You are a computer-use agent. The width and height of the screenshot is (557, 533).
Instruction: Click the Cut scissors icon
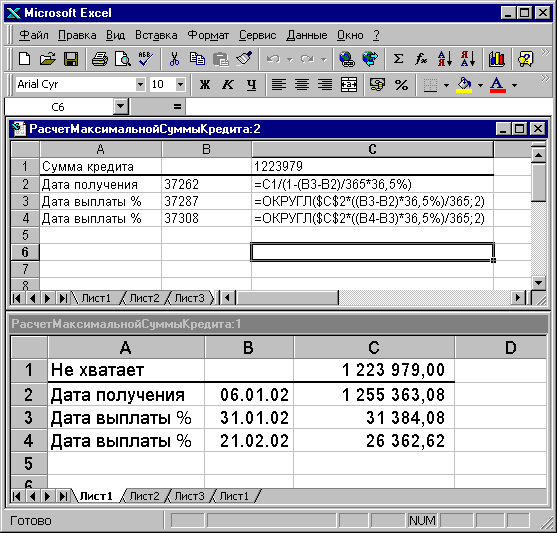[x=174, y=59]
